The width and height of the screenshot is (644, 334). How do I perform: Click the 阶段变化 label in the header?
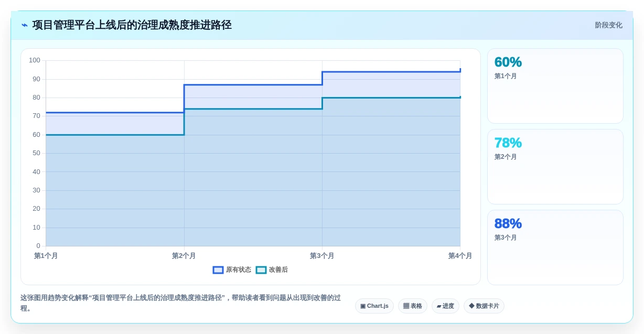(x=608, y=25)
